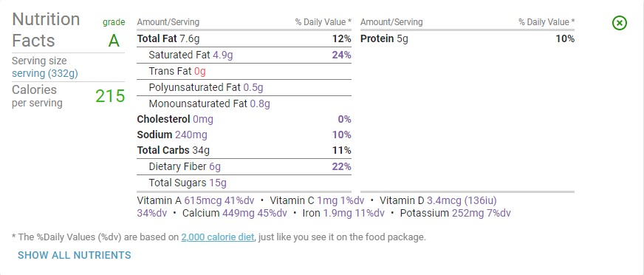Click the 215 calories value
Image resolution: width=644 pixels, height=275 pixels.
pos(110,96)
